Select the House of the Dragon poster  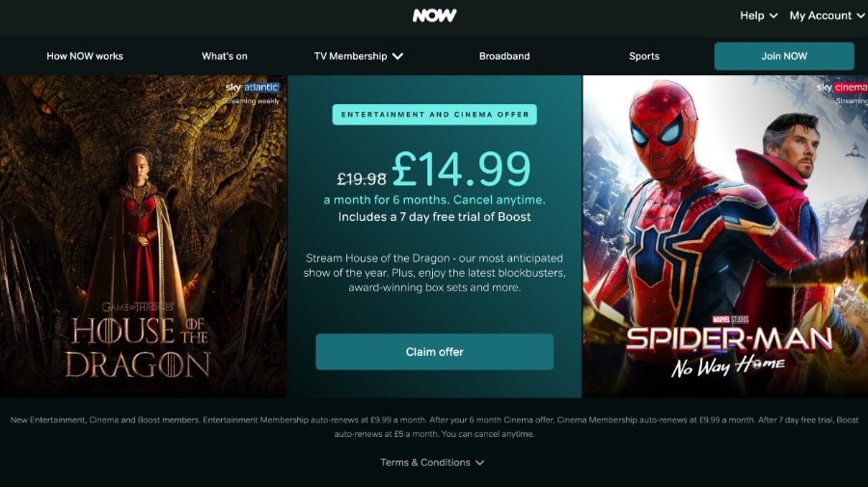tap(144, 236)
